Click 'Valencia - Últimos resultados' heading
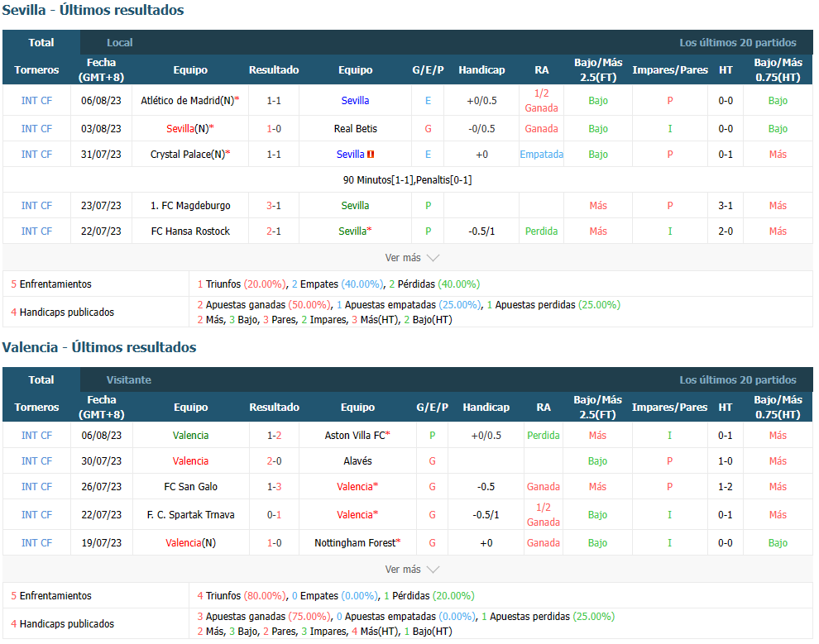The width and height of the screenshot is (819, 644). click(99, 347)
